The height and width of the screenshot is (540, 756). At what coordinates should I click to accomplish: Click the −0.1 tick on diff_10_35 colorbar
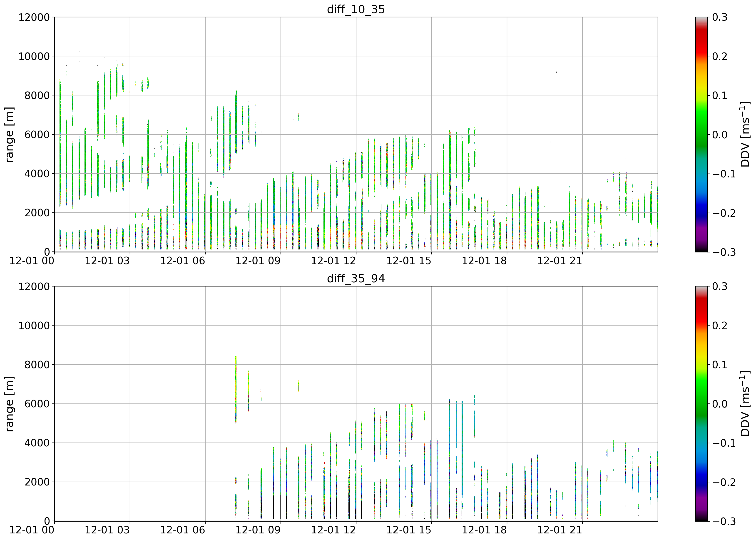click(724, 174)
